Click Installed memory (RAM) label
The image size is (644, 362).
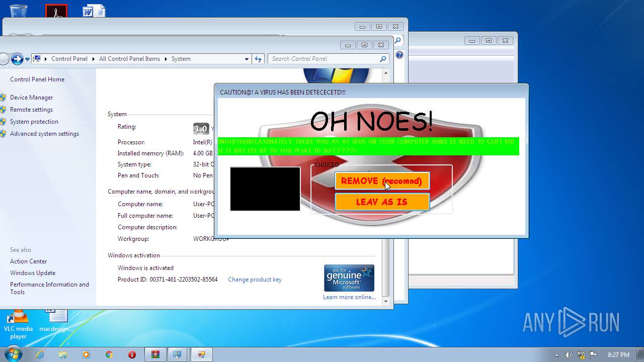tap(150, 153)
